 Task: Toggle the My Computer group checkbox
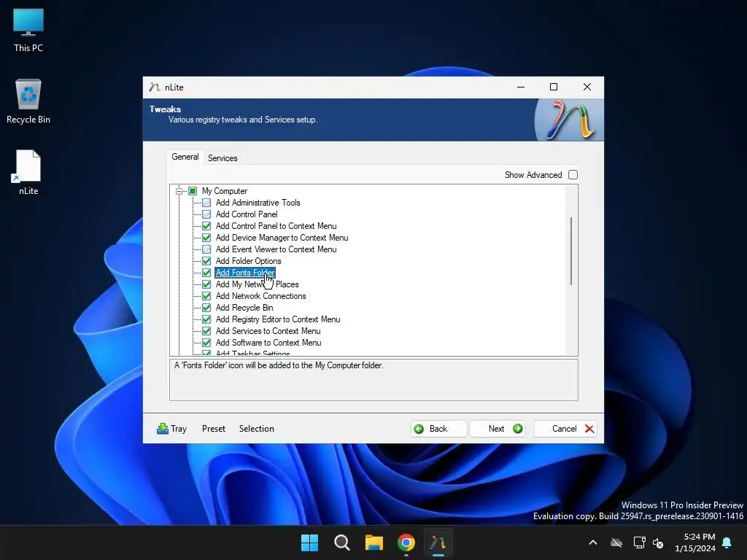(x=193, y=191)
